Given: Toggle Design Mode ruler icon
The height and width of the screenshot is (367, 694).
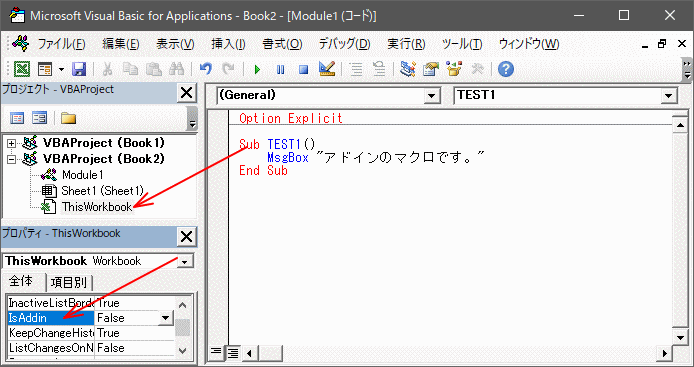Looking at the screenshot, I should click(327, 69).
